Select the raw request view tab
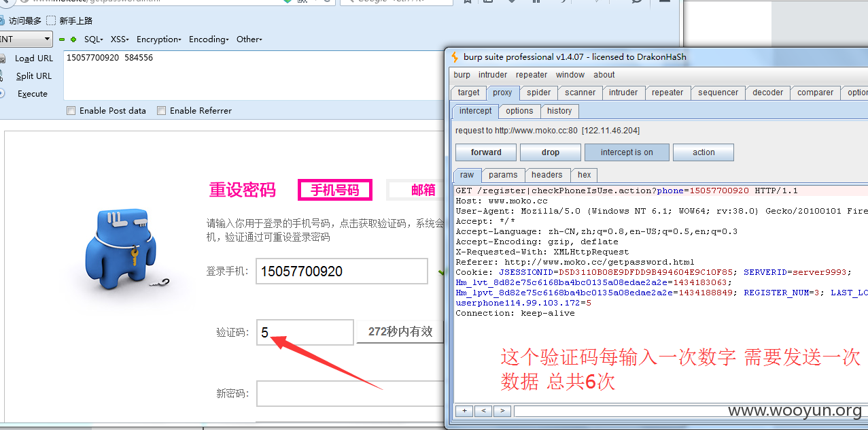This screenshot has width=868, height=430. click(467, 175)
